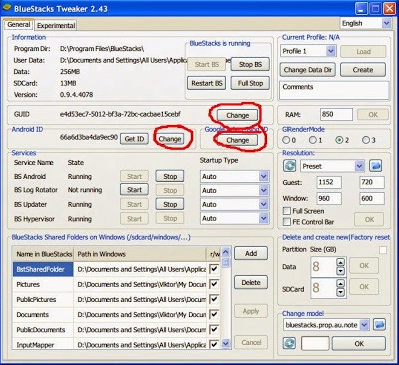Image resolution: width=399 pixels, height=365 pixels.
Task: Click the refresh icon next to Resolution preset
Action: pos(289,166)
